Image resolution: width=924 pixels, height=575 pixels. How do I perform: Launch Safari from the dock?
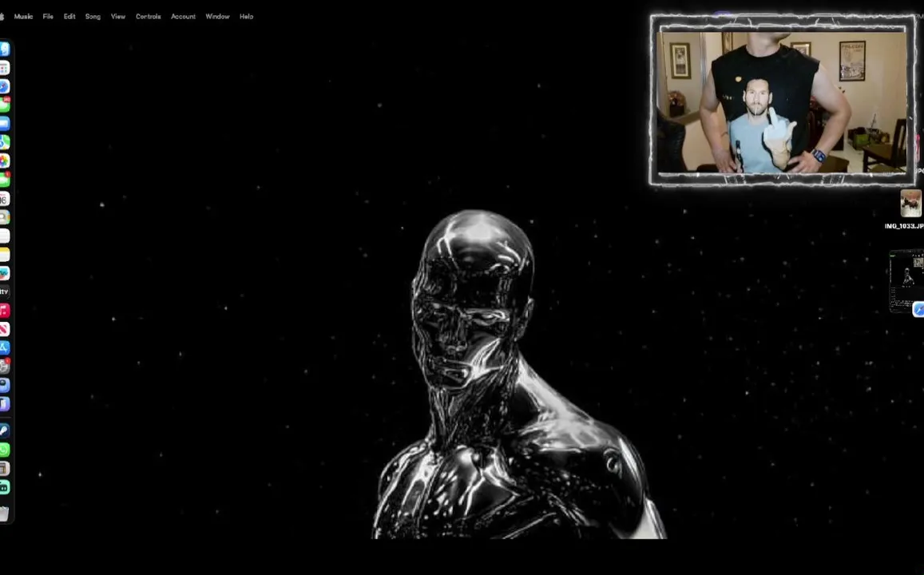coord(4,86)
